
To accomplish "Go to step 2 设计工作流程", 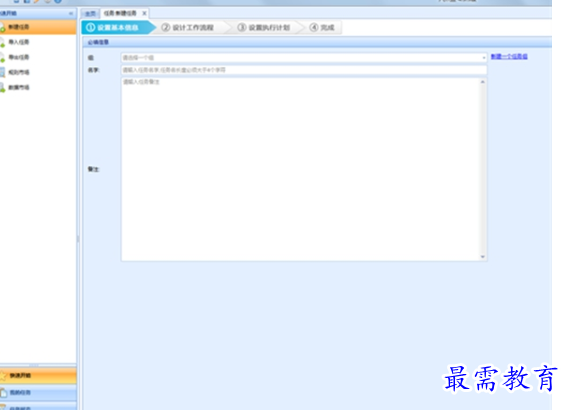I will 192,27.
